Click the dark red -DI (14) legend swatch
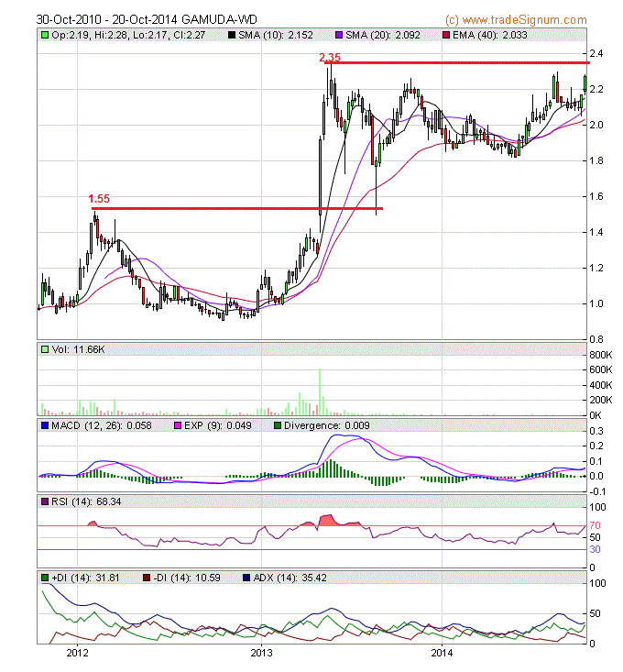This screenshot has height=672, width=623. tap(147, 578)
